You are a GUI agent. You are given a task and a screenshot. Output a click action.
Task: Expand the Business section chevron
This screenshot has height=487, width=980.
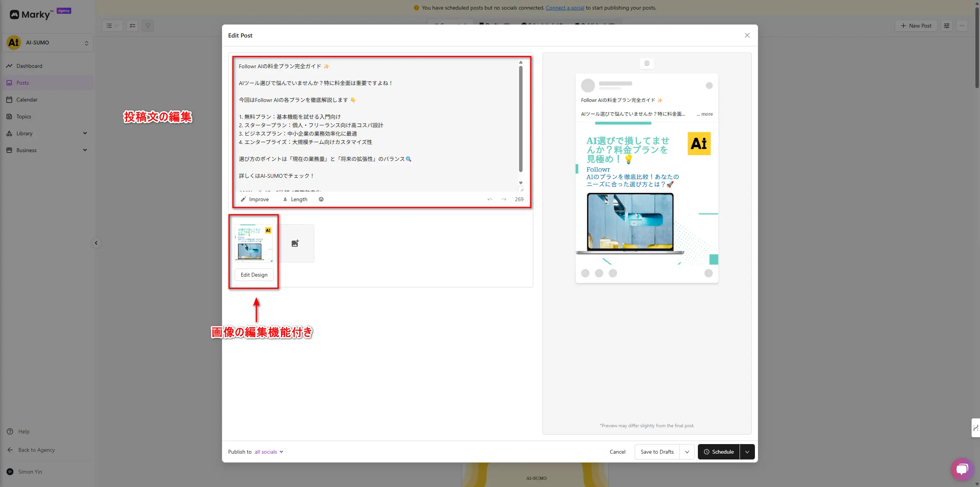tap(85, 150)
